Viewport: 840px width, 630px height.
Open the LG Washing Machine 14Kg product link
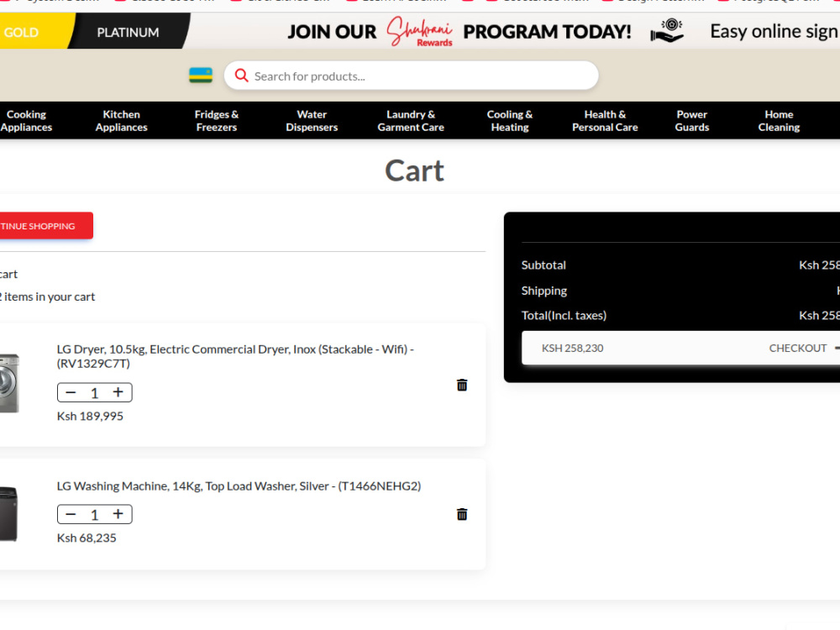(x=239, y=486)
